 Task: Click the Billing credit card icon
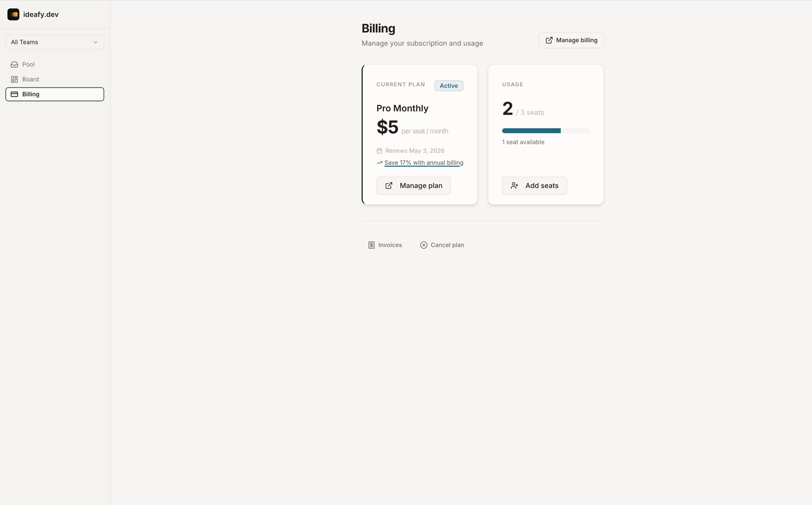tap(15, 94)
